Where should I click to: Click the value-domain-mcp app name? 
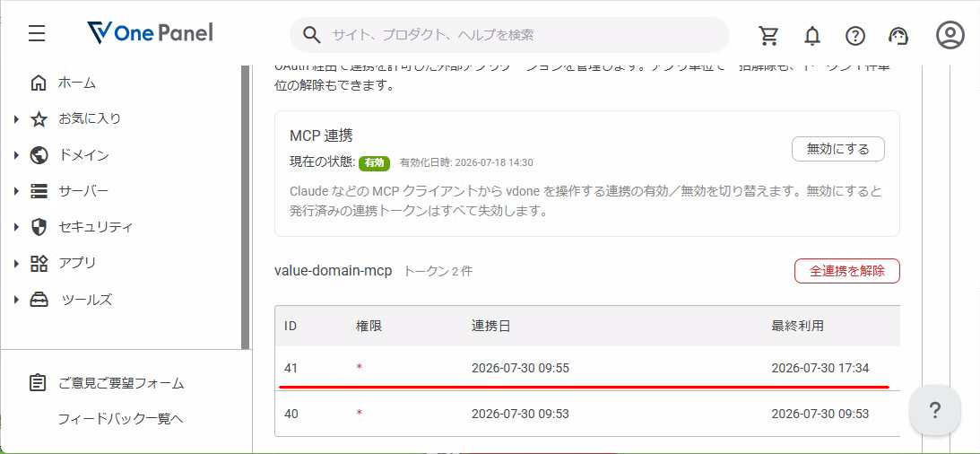tap(334, 271)
